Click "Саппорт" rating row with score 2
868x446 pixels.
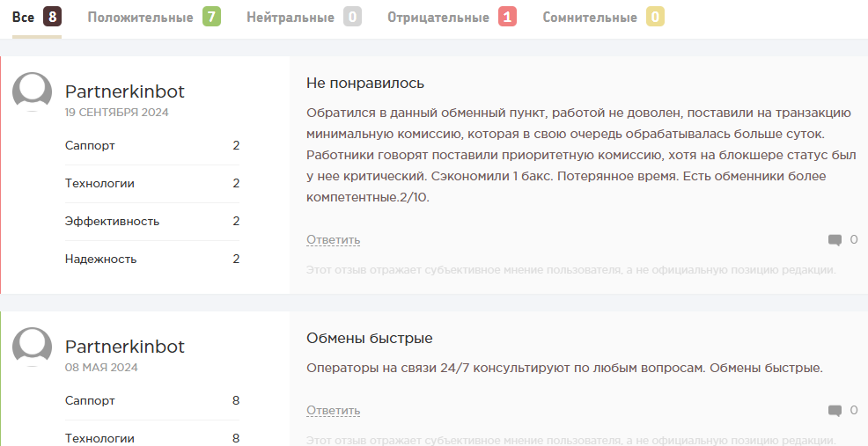[152, 146]
